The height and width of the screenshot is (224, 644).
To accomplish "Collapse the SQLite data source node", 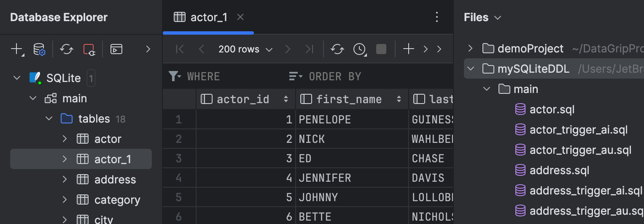I will tap(17, 78).
